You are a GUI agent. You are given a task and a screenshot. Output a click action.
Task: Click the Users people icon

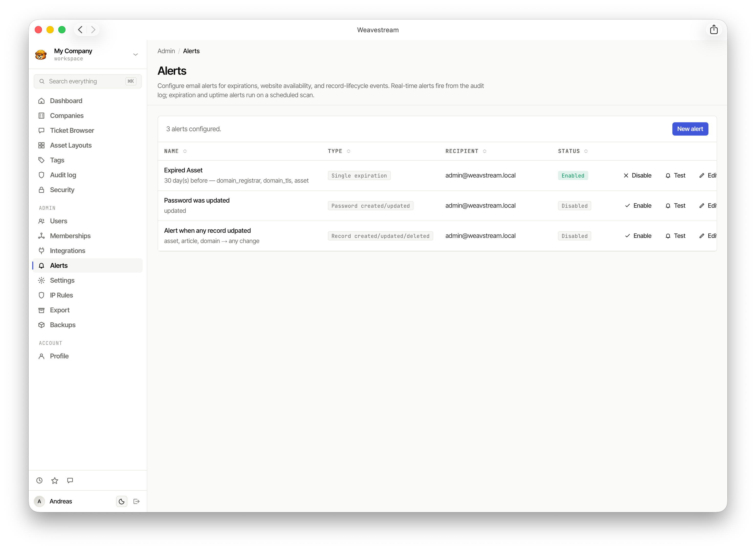click(41, 221)
